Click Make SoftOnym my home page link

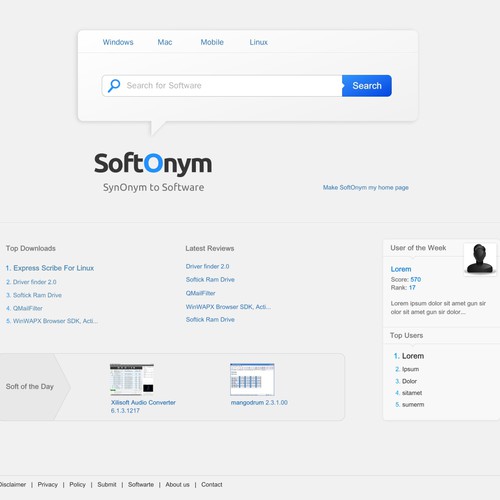366,188
